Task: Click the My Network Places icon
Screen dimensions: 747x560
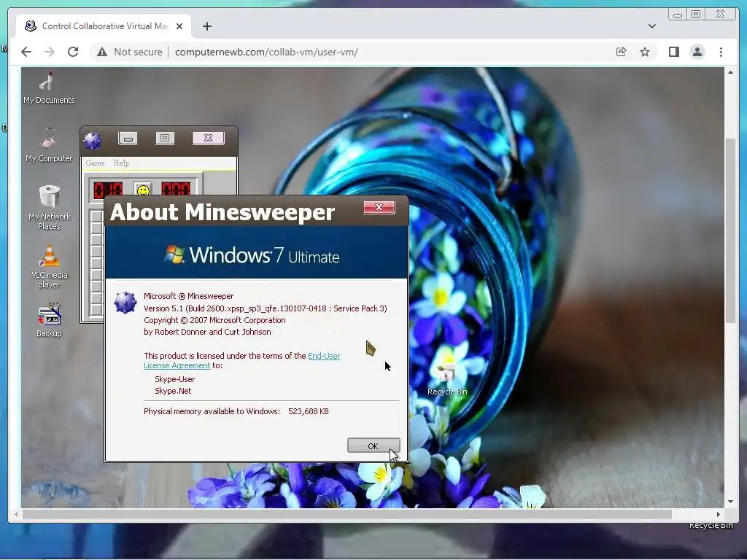Action: pyautogui.click(x=49, y=208)
